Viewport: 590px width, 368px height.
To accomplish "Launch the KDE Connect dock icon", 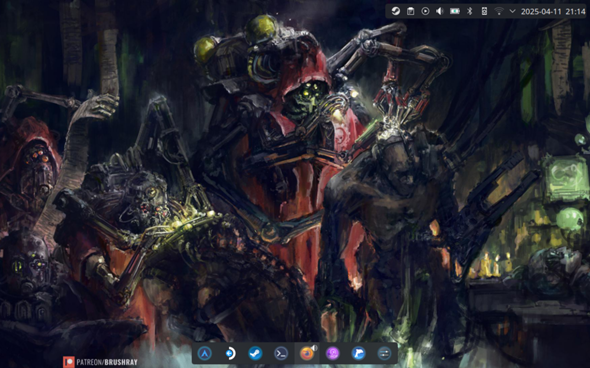I will coord(230,353).
